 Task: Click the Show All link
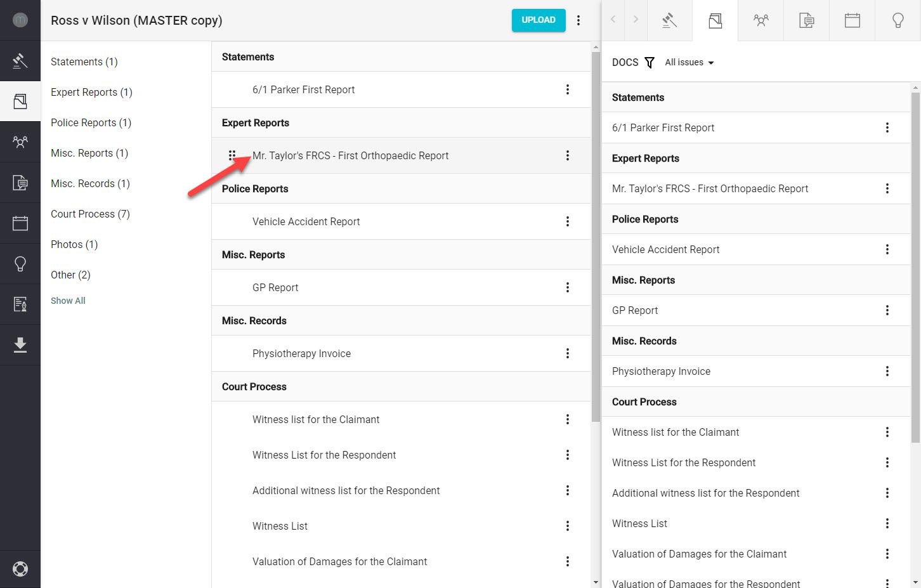pos(68,301)
